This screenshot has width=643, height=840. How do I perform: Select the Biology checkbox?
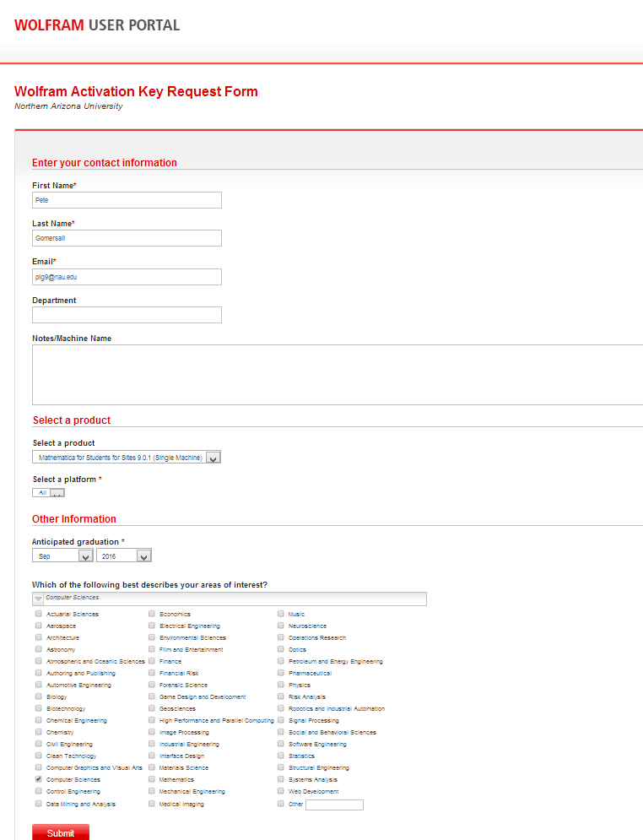(39, 696)
